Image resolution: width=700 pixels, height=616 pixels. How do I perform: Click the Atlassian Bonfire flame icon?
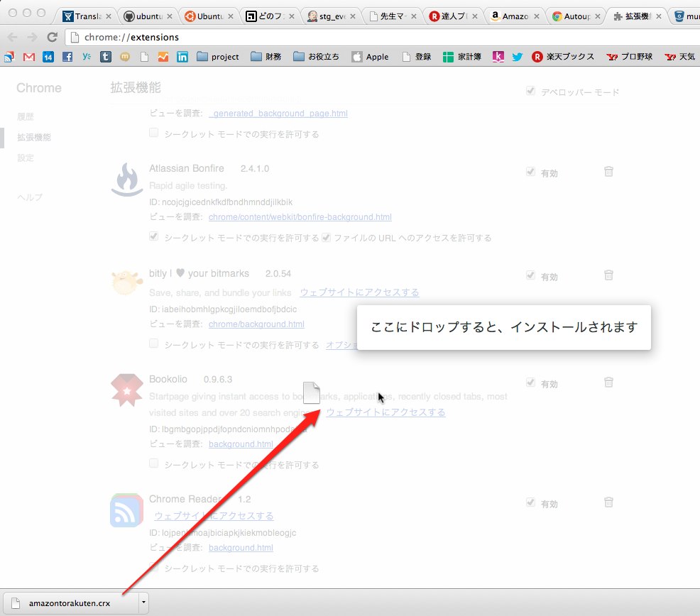(x=127, y=180)
